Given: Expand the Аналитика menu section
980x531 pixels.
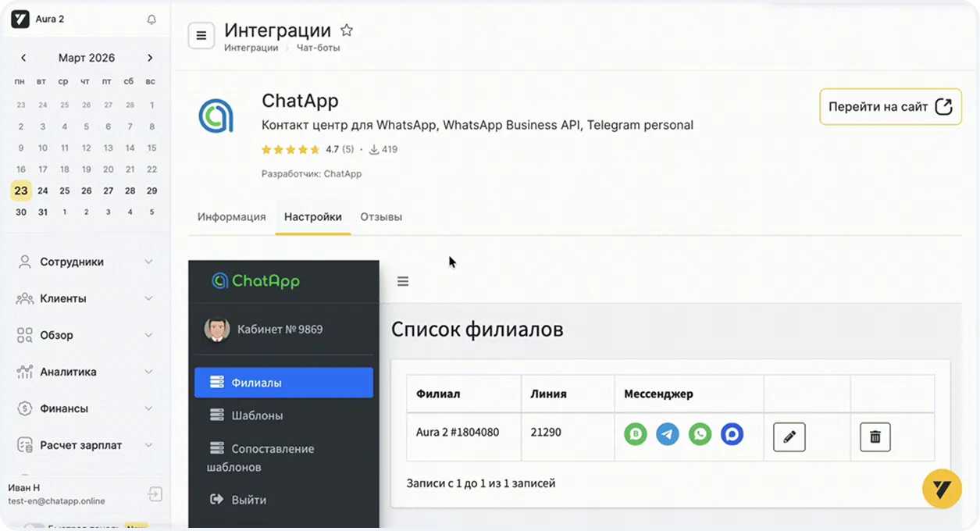Looking at the screenshot, I should click(x=148, y=372).
